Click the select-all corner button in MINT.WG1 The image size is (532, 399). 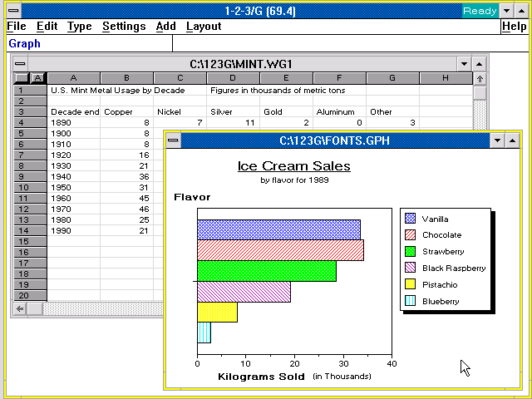[x=21, y=78]
